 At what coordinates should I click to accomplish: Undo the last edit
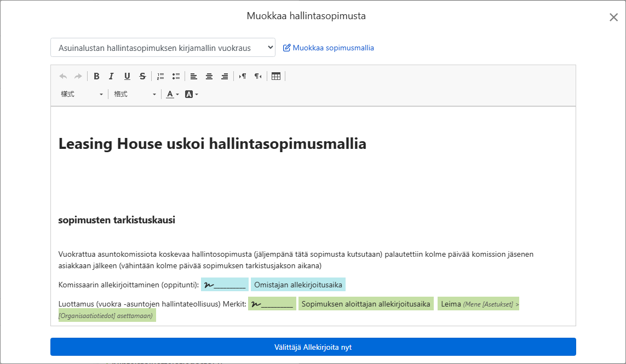coord(63,76)
